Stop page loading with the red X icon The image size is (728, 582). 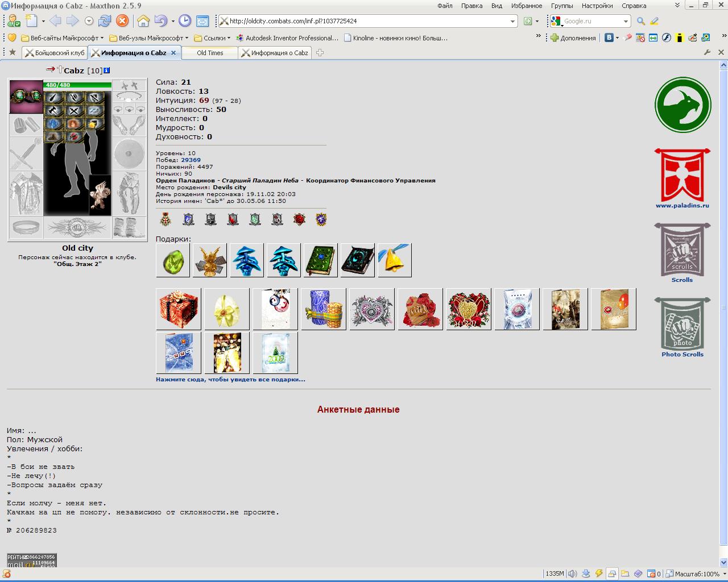122,21
